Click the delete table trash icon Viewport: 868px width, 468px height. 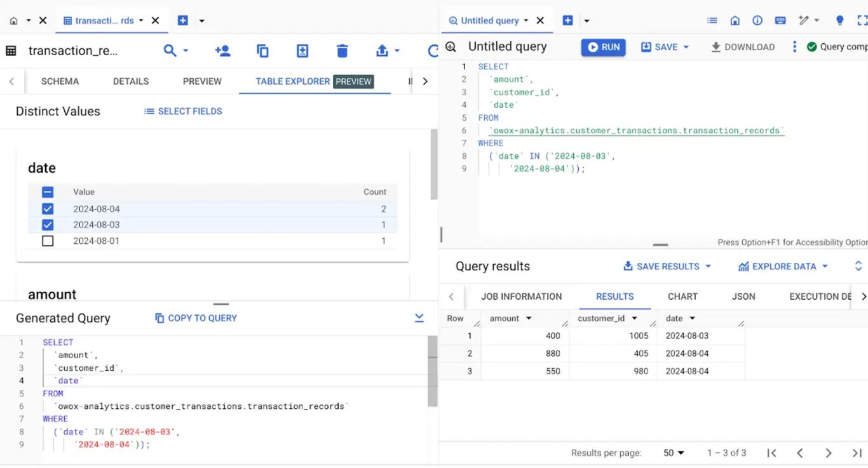coord(342,51)
